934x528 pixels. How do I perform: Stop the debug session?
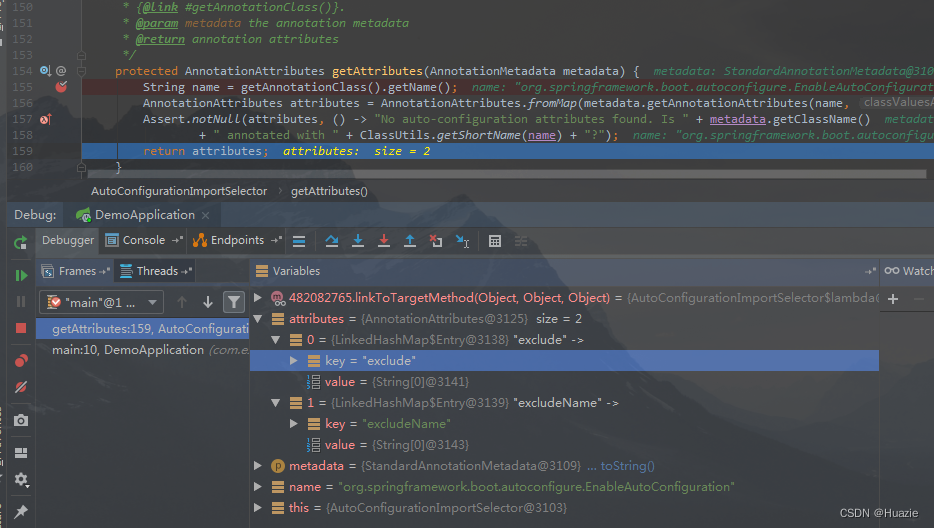[x=21, y=328]
